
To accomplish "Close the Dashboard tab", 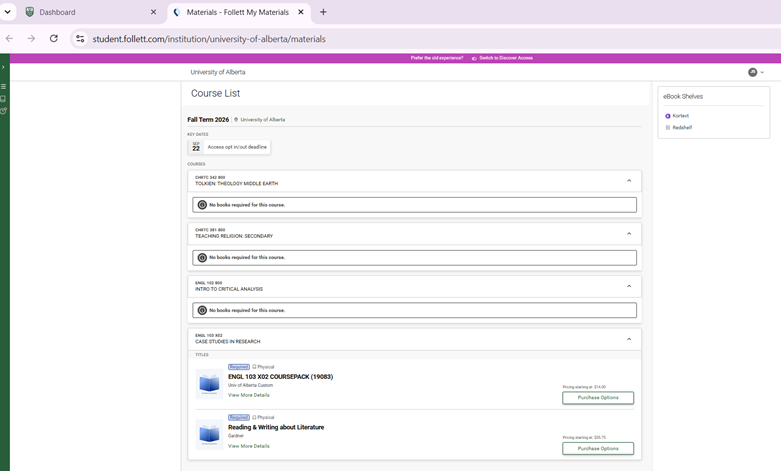I will click(153, 12).
